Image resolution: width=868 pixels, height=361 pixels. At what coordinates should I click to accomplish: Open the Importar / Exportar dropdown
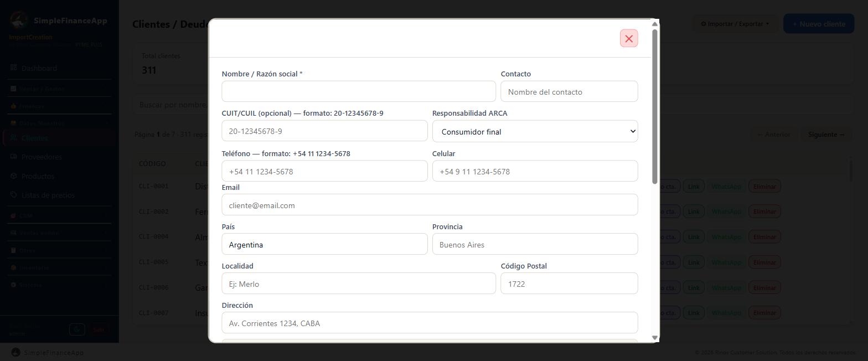click(x=735, y=24)
